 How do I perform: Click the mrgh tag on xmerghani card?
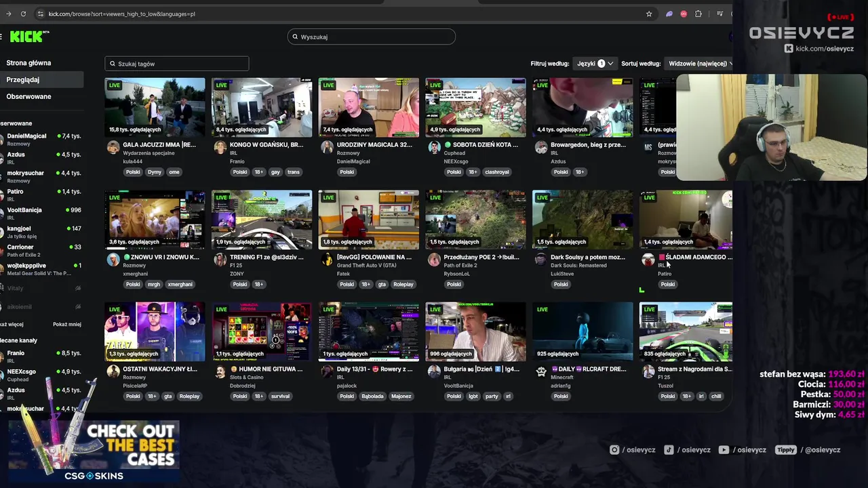(154, 284)
